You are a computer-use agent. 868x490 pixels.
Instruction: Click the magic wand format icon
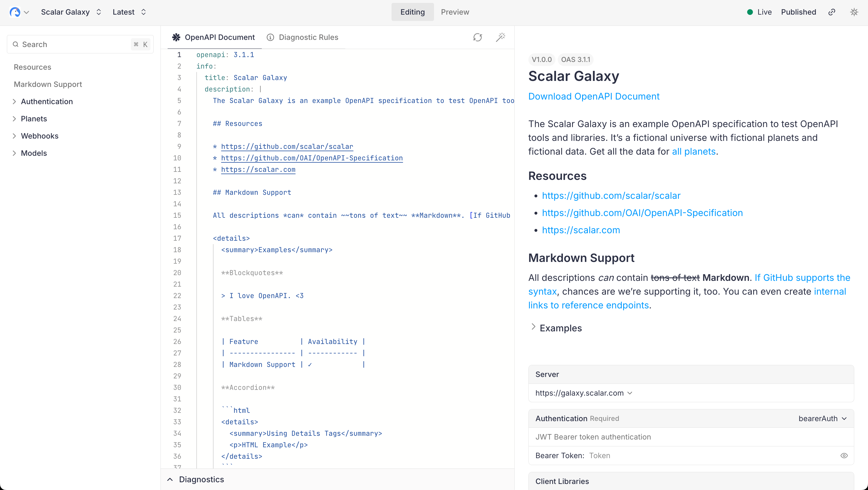click(500, 37)
